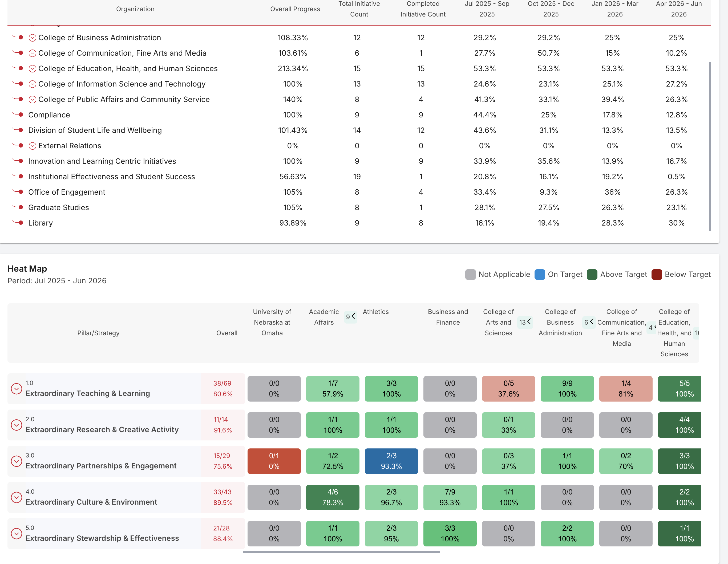
Task: Click the 9 chevron beside Academic Affairs
Action: click(x=350, y=316)
